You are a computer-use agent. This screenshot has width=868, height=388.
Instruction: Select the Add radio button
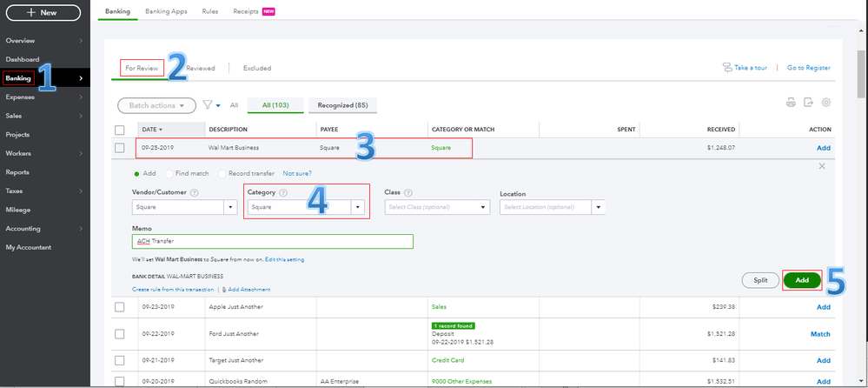pos(136,173)
